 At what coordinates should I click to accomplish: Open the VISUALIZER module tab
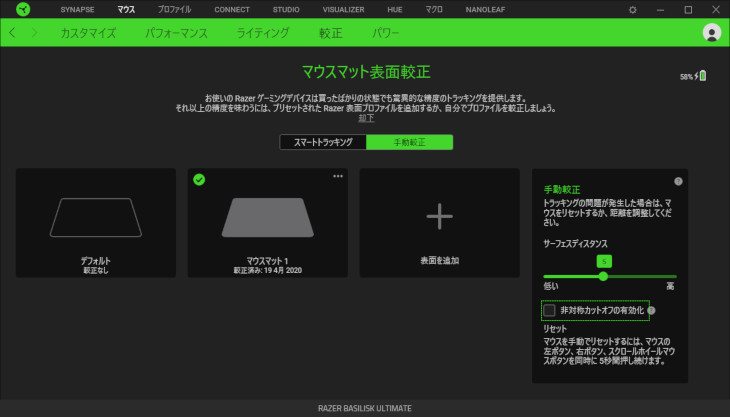[344, 9]
